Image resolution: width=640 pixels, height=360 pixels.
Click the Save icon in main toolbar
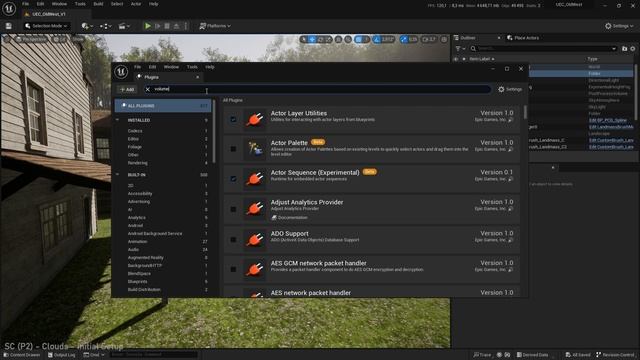[x=9, y=26]
